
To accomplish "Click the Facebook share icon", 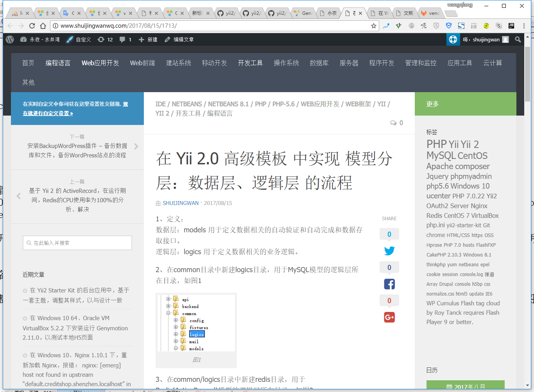I will [x=389, y=284].
